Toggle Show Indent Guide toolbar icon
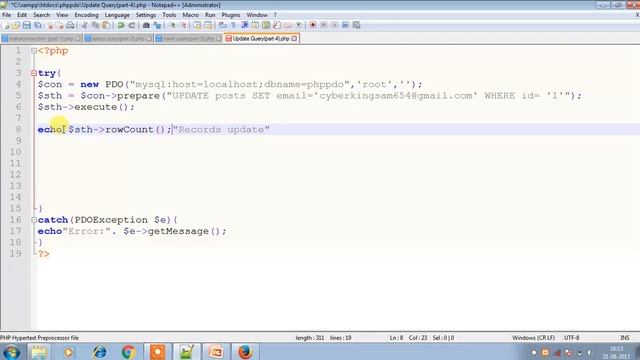The width and height of the screenshot is (640, 360). (244, 25)
